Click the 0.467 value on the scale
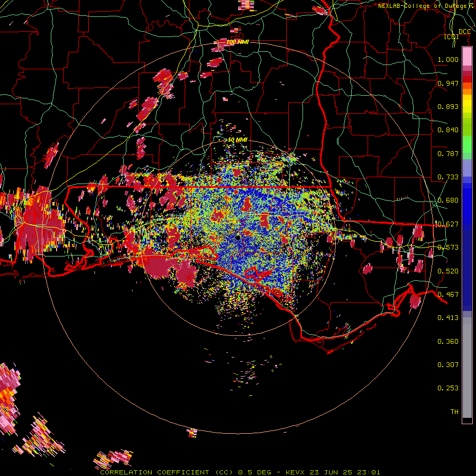Image resolution: width=476 pixels, height=476 pixels. (448, 295)
